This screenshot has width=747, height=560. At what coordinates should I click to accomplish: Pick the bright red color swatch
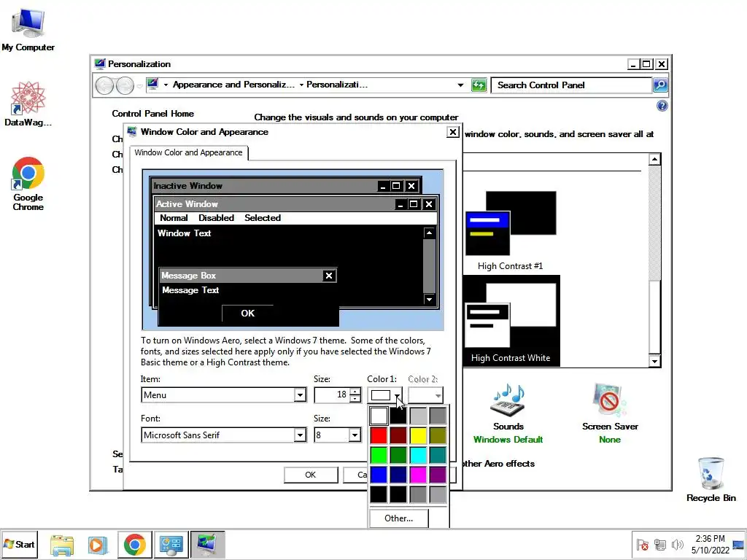(x=379, y=435)
